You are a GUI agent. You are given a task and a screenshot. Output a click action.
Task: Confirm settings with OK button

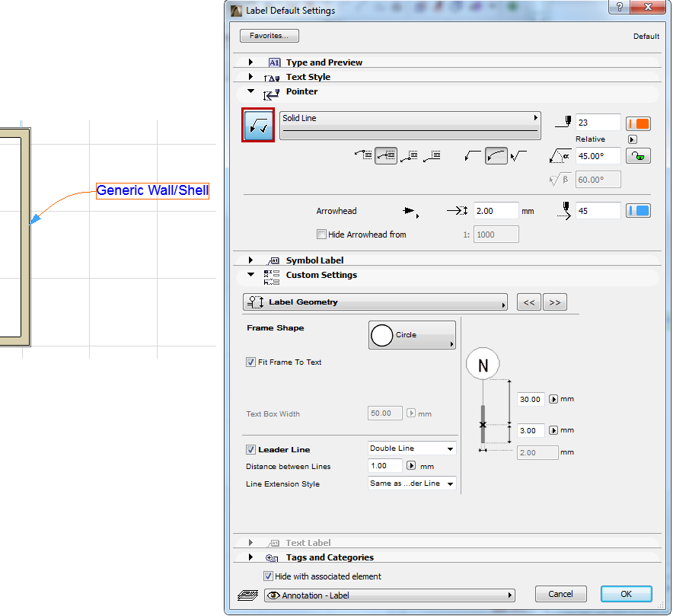tap(627, 594)
